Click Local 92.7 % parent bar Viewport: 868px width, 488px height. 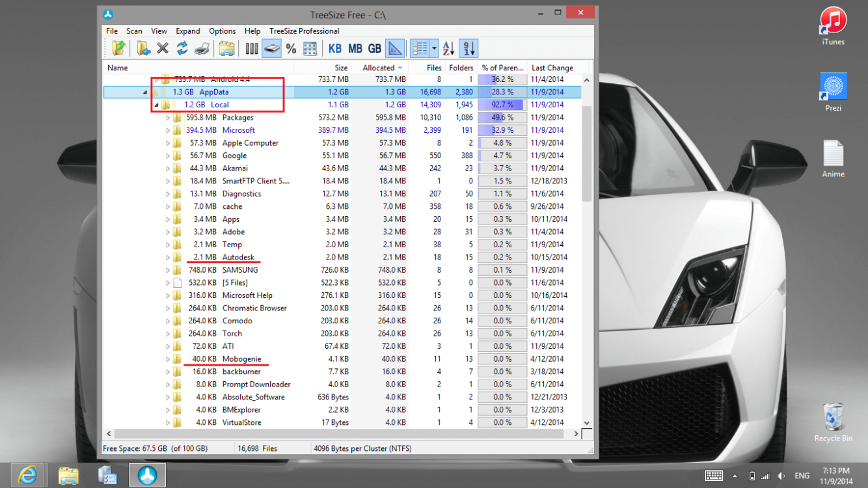click(502, 105)
